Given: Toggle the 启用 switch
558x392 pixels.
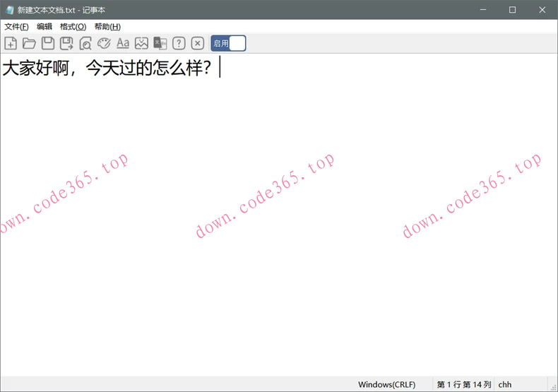Looking at the screenshot, I should [x=228, y=43].
